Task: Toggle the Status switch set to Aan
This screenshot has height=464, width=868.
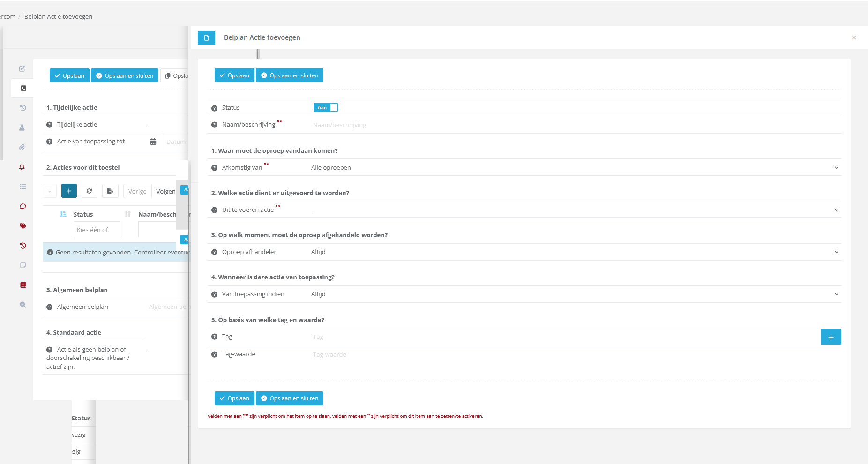Action: pyautogui.click(x=325, y=108)
